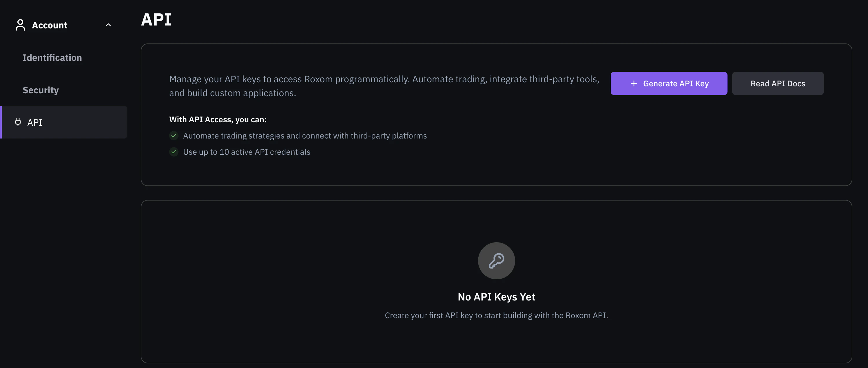This screenshot has width=868, height=368.
Task: Select the plug icon next to API
Action: [x=18, y=122]
